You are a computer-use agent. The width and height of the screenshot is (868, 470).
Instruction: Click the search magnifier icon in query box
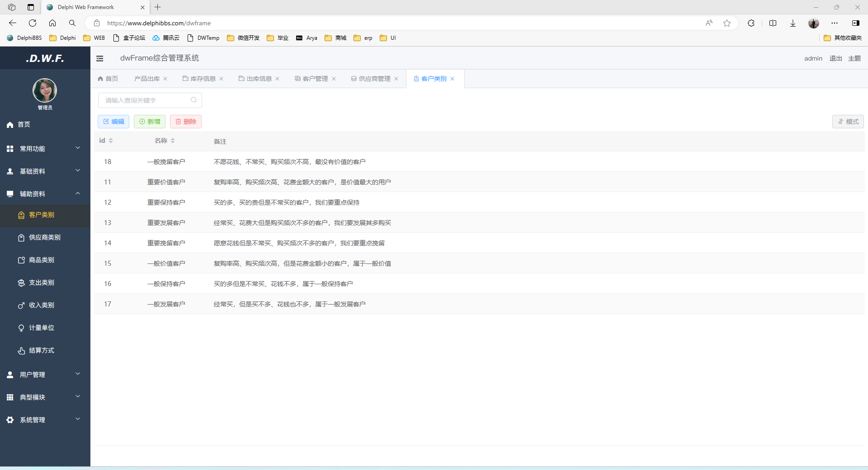pos(193,100)
